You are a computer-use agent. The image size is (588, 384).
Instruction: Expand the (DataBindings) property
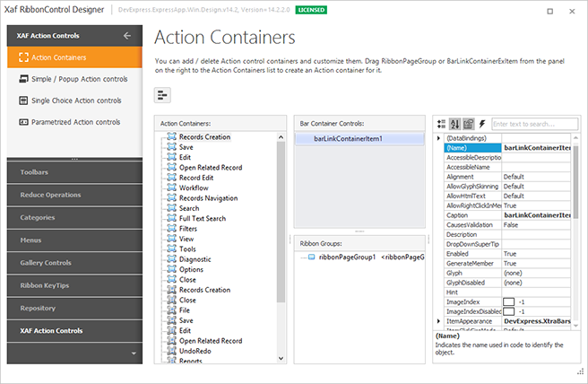pyautogui.click(x=438, y=138)
